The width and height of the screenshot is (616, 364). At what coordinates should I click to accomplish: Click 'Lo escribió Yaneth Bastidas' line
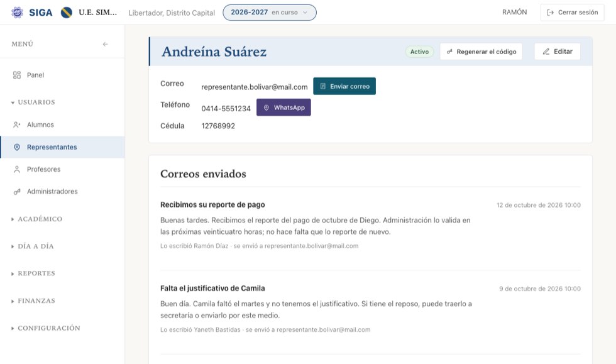(265, 329)
